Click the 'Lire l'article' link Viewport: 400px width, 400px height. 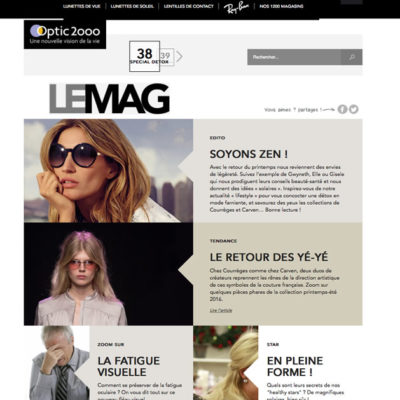tap(221, 310)
